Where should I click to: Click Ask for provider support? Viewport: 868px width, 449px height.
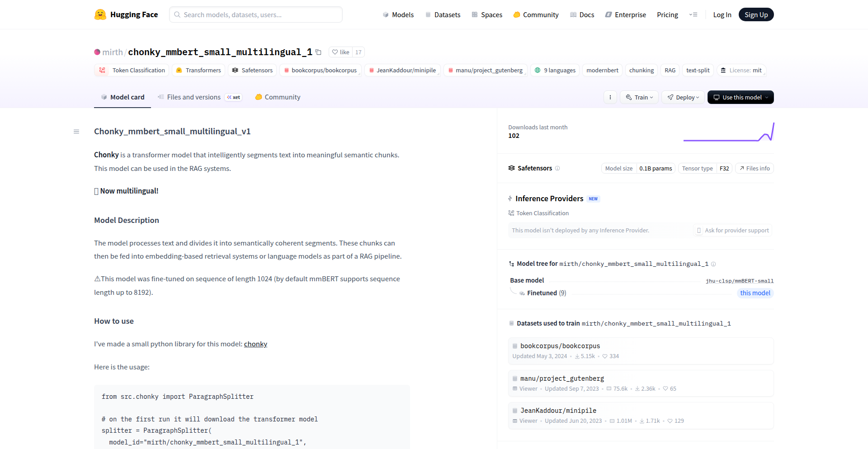point(733,230)
